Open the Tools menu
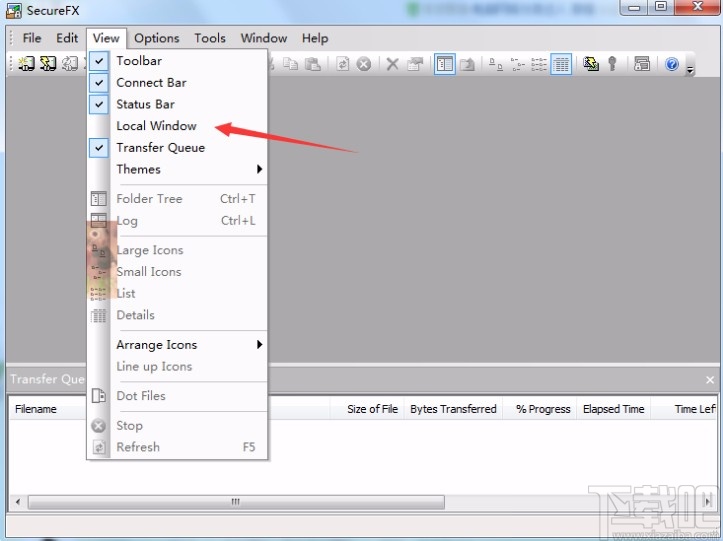 tap(210, 38)
